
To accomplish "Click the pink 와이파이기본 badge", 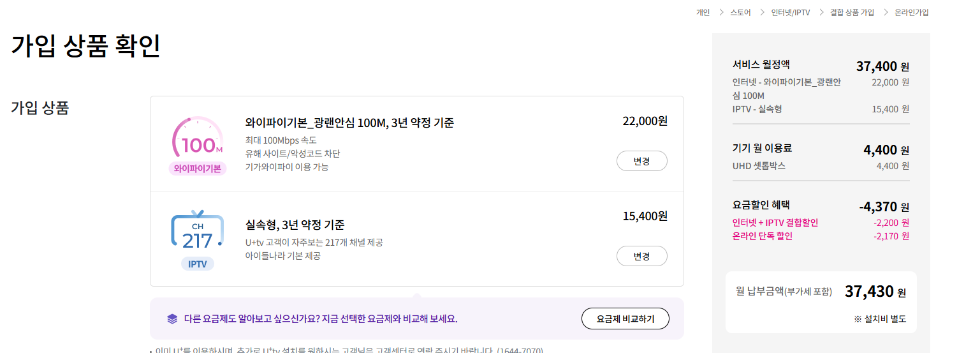I will click(198, 169).
